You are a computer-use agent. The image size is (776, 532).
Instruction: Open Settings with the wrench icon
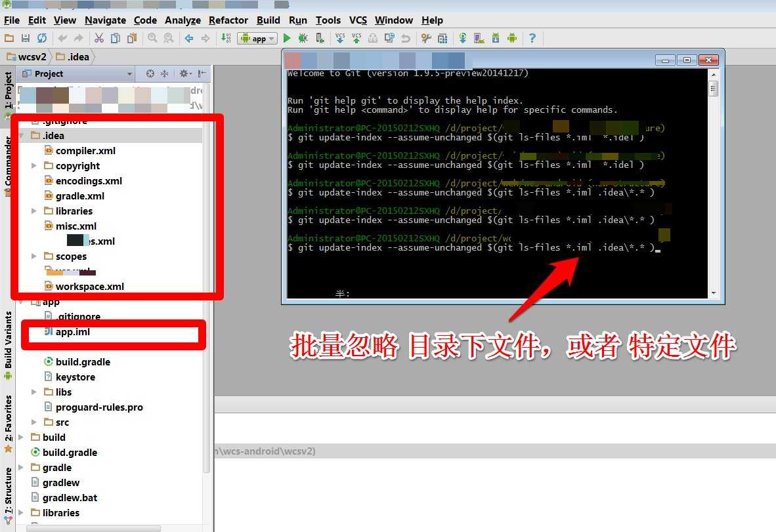point(426,38)
